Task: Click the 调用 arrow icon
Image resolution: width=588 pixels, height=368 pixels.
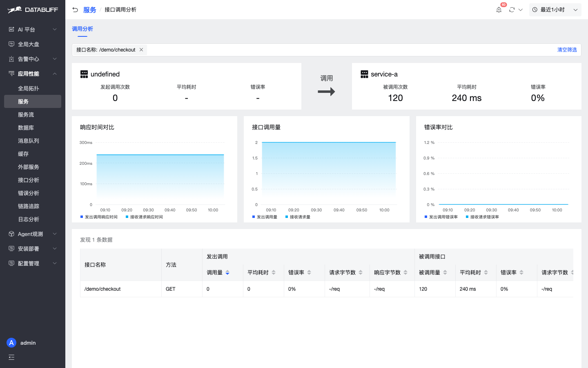Action: 326,92
